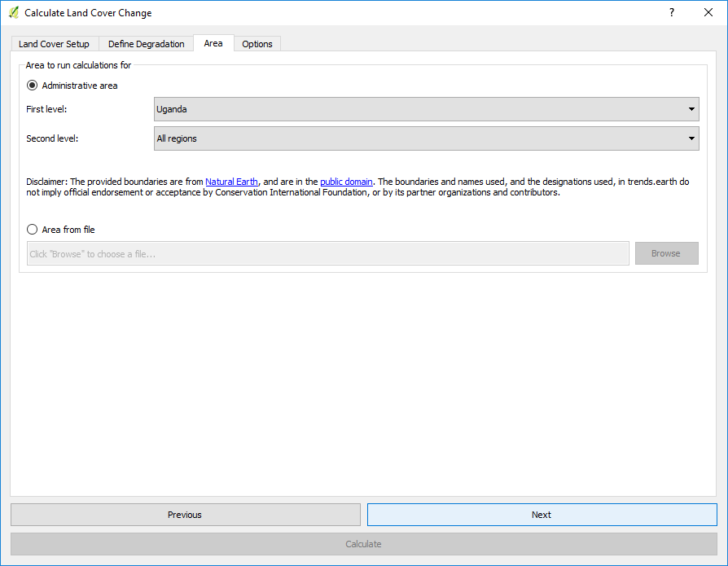Screen dimensions: 728x566
Task: Click the Calculate button
Action: click(363, 544)
